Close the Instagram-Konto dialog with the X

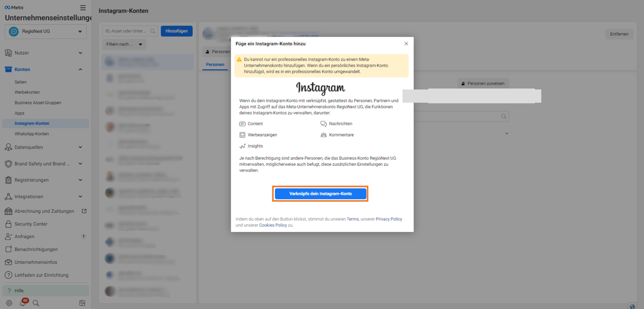(406, 44)
